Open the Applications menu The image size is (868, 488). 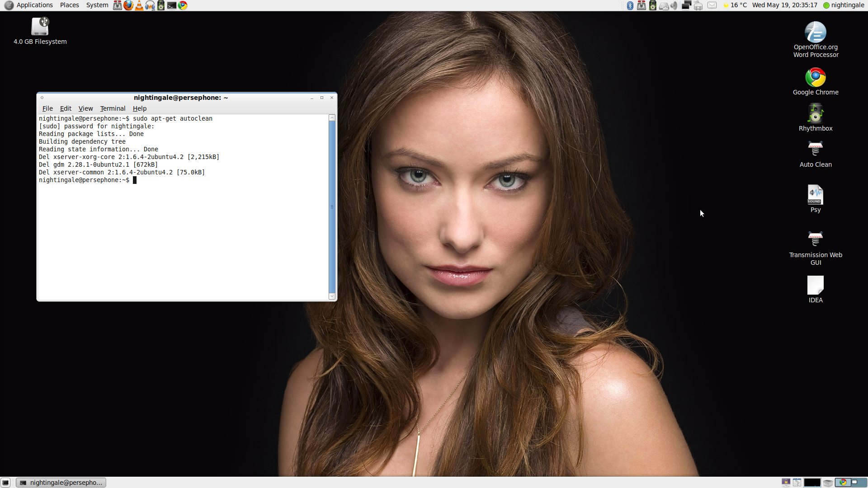coord(35,5)
